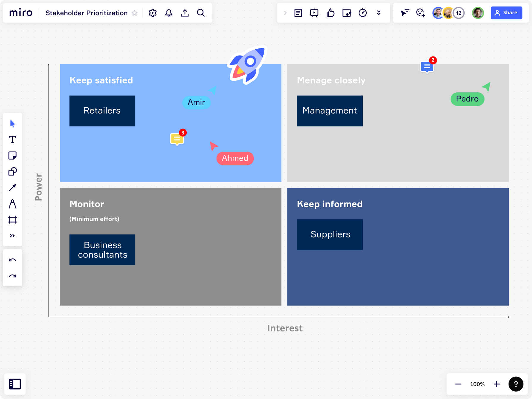Expand the collapsed panel via right-pointing chevron
This screenshot has height=399, width=532.
pos(285,13)
